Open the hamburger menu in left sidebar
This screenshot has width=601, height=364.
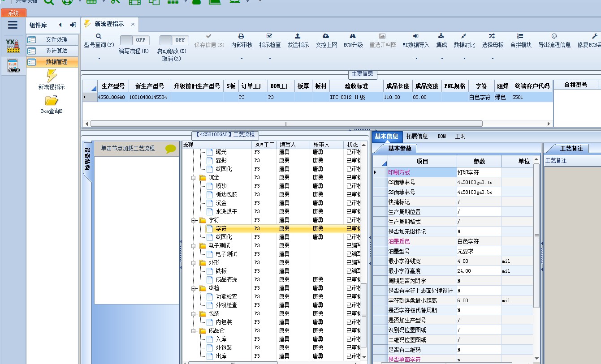(13, 25)
